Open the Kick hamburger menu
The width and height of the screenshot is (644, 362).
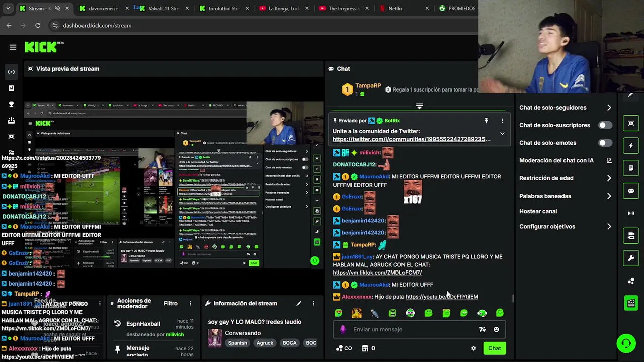13,47
